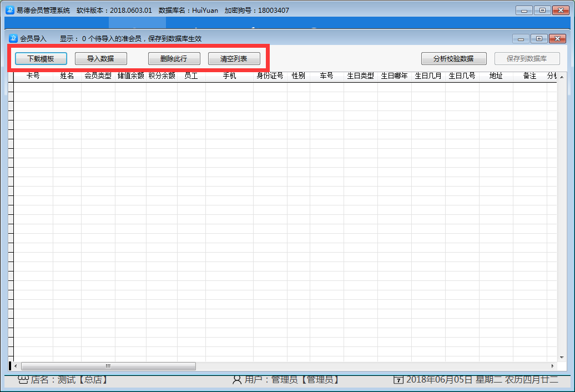Maximize the 会员导入 window
The height and width of the screenshot is (392, 575).
(x=539, y=38)
